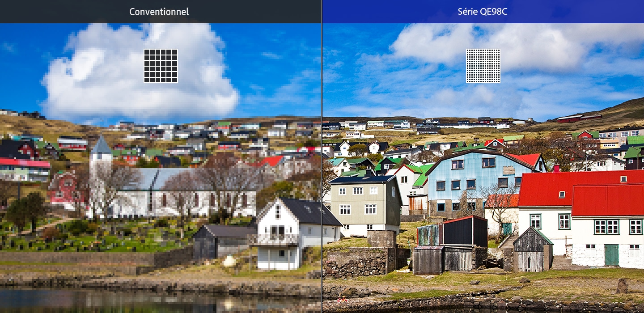Select the fine pixel grid icon on QE98C side

483,65
